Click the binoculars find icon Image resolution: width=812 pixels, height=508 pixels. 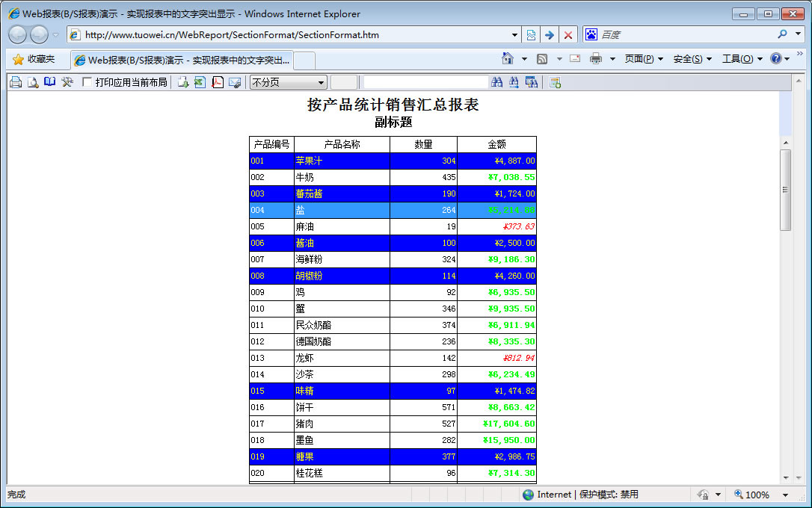(496, 82)
